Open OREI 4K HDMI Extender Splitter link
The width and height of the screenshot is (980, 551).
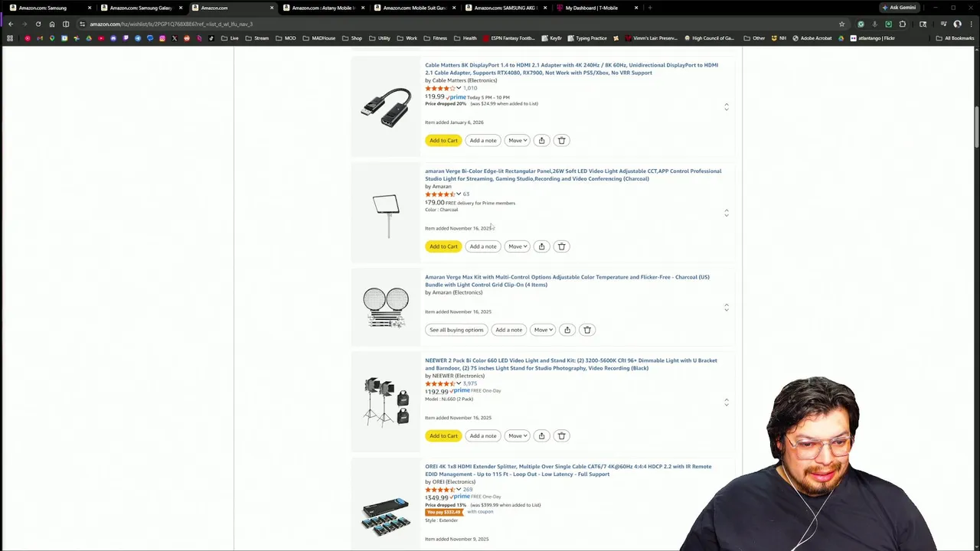click(568, 470)
